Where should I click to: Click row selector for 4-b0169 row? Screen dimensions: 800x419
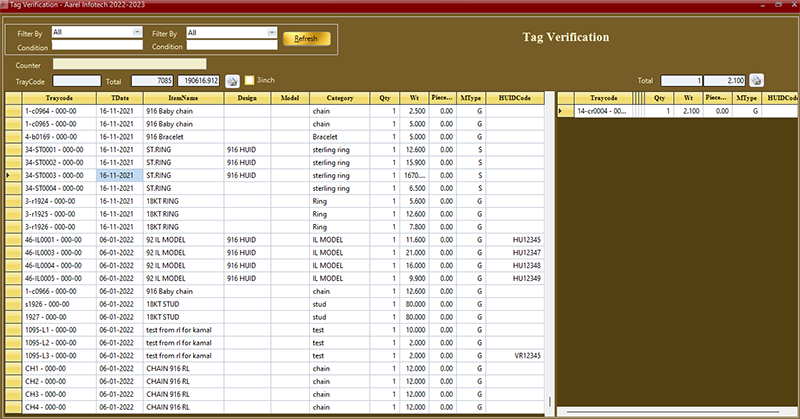(14, 137)
